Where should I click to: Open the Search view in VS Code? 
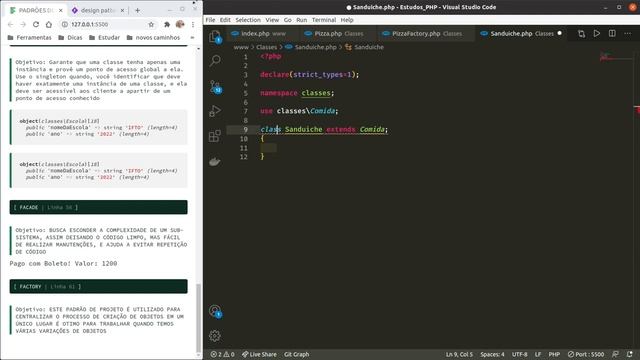pos(215,61)
